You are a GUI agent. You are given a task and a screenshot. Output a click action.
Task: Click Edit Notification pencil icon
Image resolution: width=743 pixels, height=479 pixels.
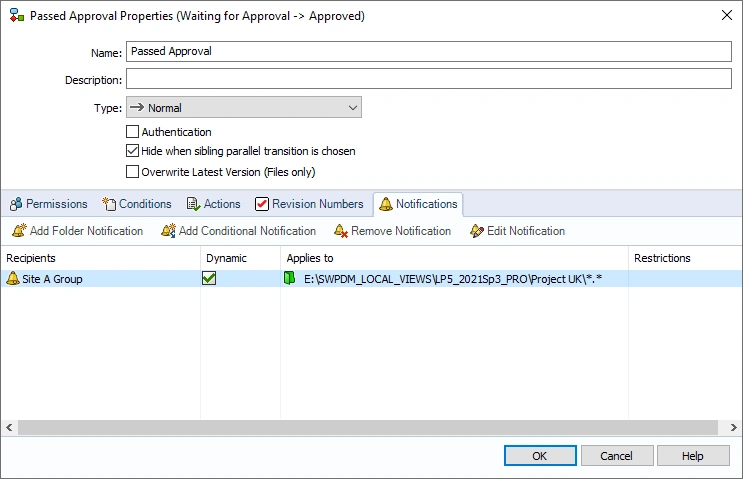[477, 231]
